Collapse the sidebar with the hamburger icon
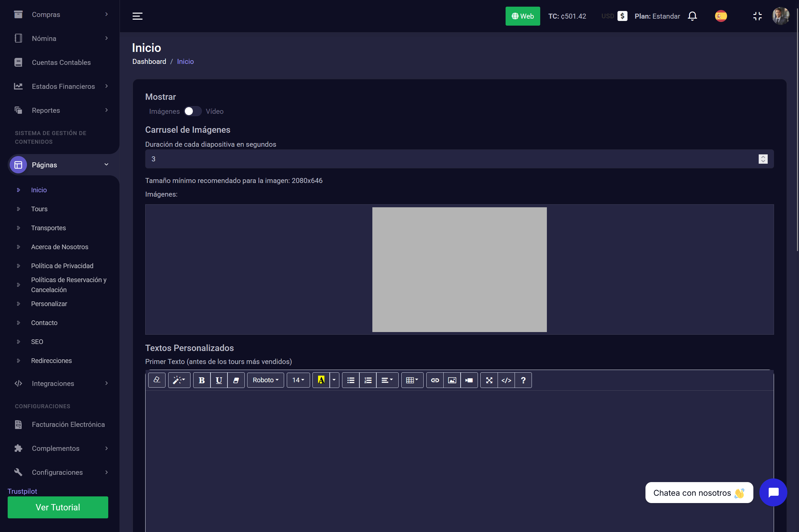This screenshot has width=799, height=532. [137, 16]
